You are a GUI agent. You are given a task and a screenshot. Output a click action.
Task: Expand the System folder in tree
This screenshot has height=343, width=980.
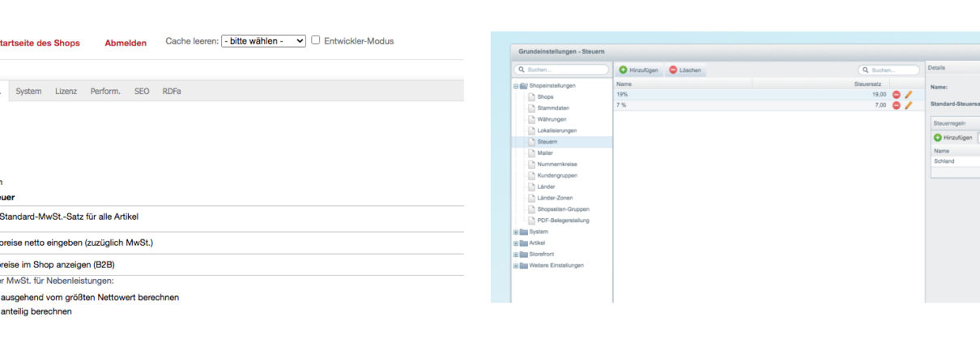[x=515, y=232]
